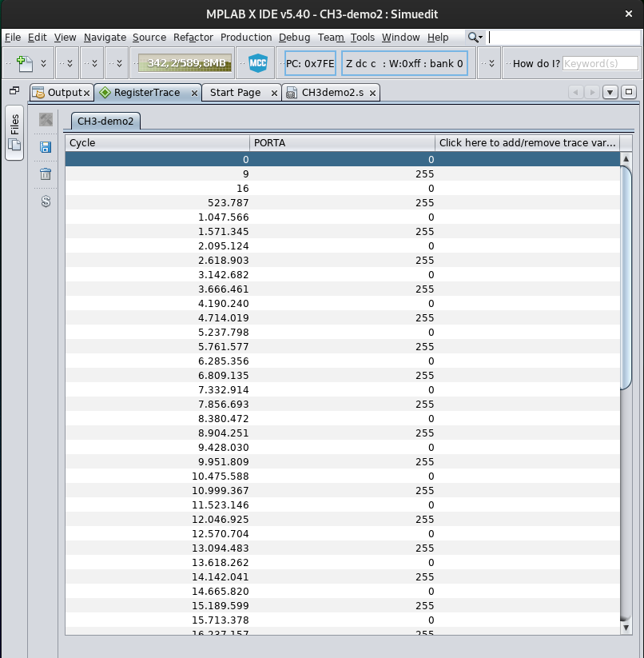
Task: Open the File menu
Action: click(x=13, y=38)
